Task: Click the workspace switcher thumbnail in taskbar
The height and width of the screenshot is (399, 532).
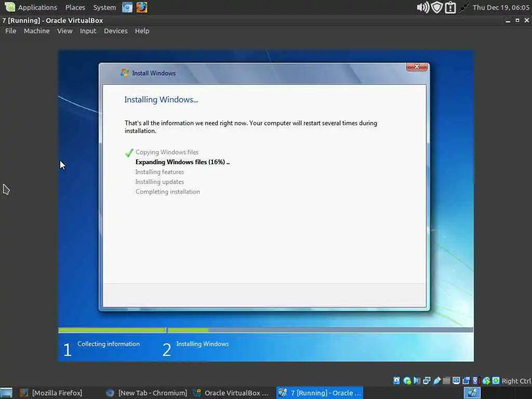Action: tap(472, 393)
